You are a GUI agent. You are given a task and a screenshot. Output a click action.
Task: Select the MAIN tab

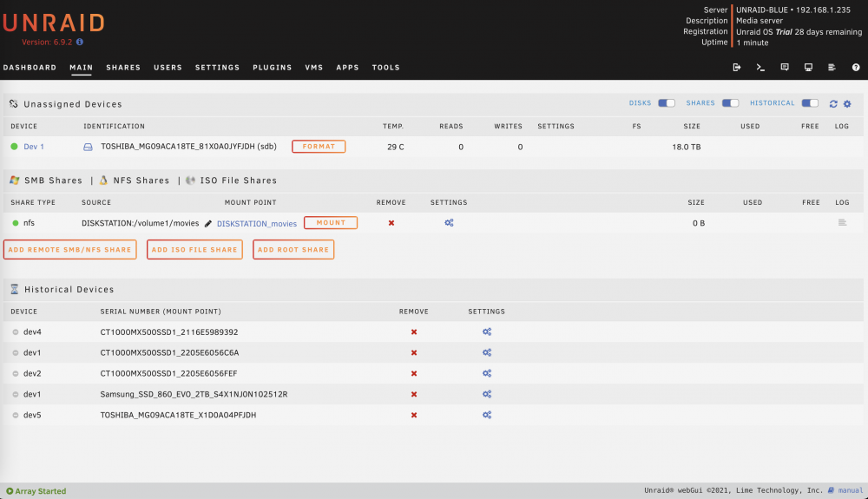tap(81, 68)
